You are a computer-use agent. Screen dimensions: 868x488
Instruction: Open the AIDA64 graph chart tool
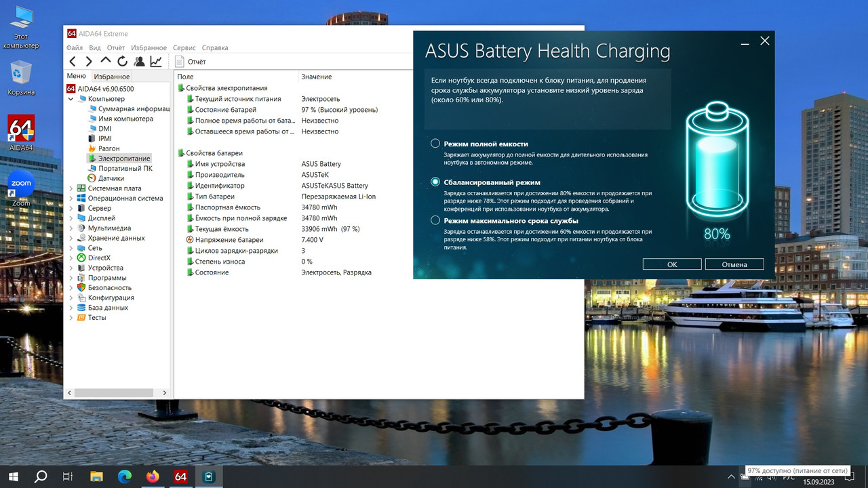pyautogui.click(x=156, y=62)
